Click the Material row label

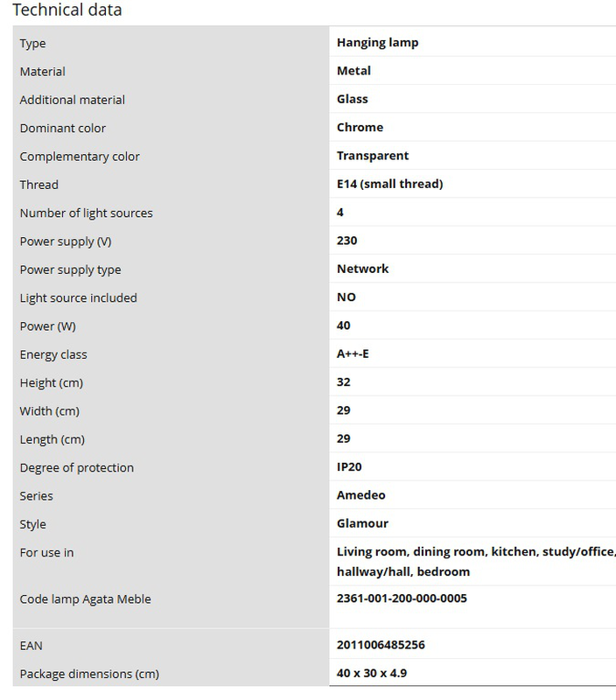pyautogui.click(x=43, y=71)
